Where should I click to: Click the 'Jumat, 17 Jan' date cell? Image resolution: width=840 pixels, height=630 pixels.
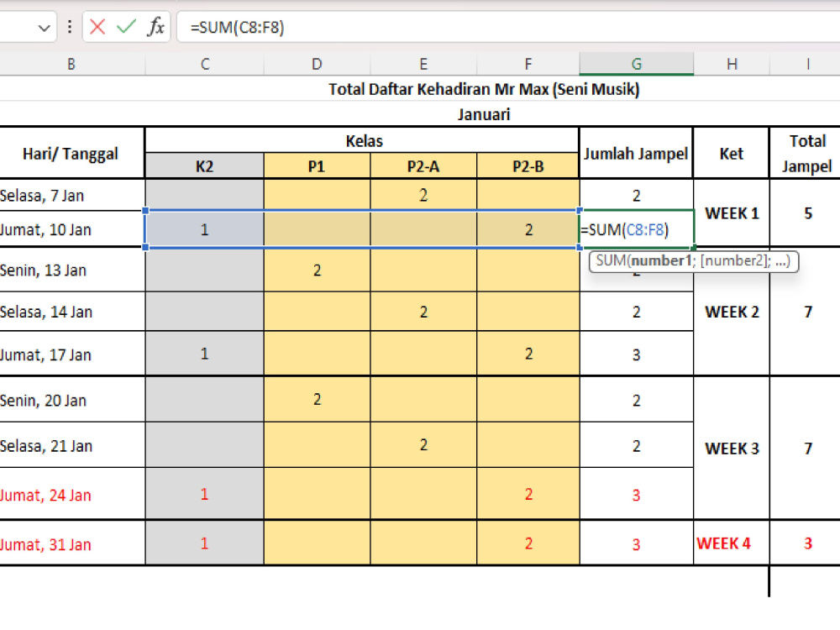pos(71,354)
